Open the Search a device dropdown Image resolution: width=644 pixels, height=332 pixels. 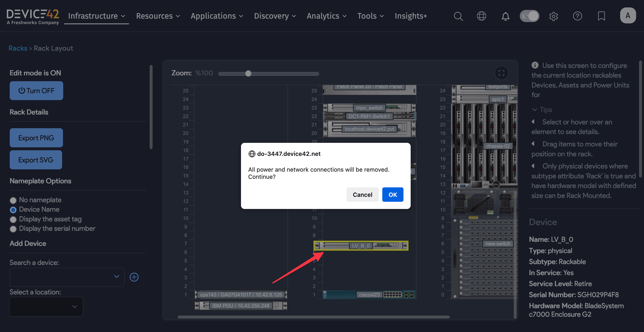point(67,277)
